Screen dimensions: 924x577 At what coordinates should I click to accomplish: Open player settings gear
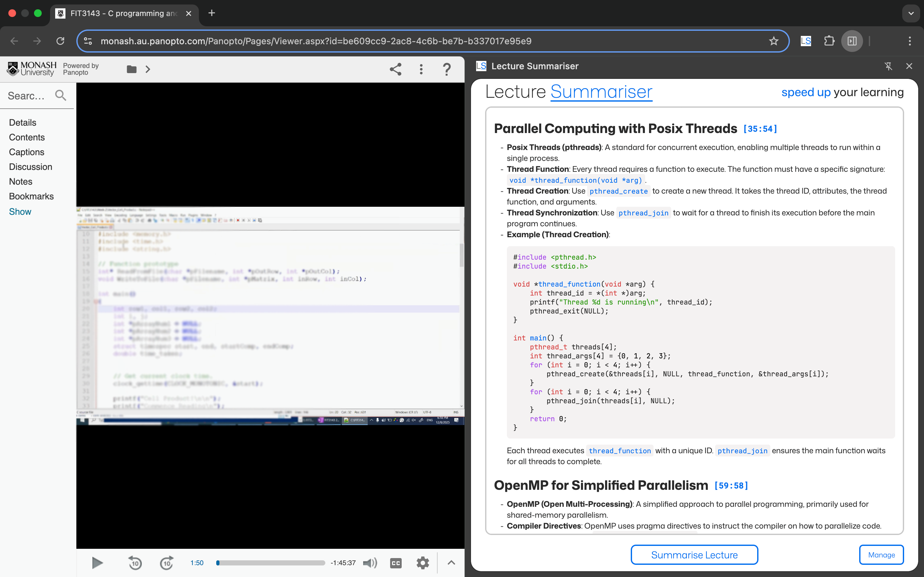[x=423, y=563]
